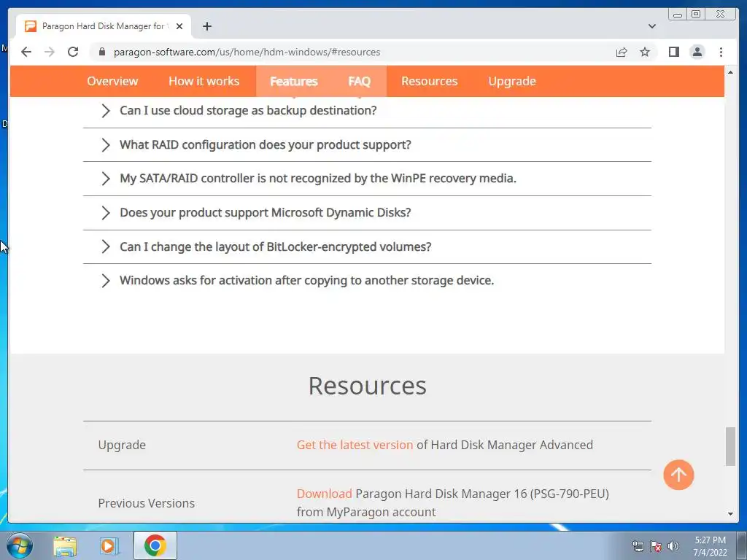747x560 pixels.
Task: Click the scrollbar down arrow
Action: (730, 513)
